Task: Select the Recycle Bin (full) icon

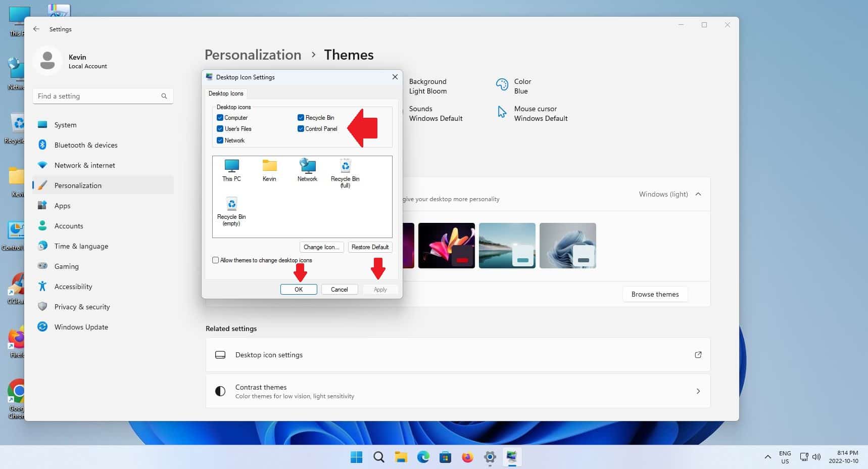Action: tap(345, 172)
